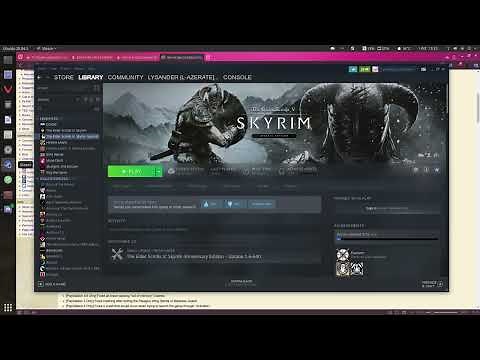This screenshot has width=480, height=360.
Task: Click Add a Game at the bottom left
Action: [52, 284]
